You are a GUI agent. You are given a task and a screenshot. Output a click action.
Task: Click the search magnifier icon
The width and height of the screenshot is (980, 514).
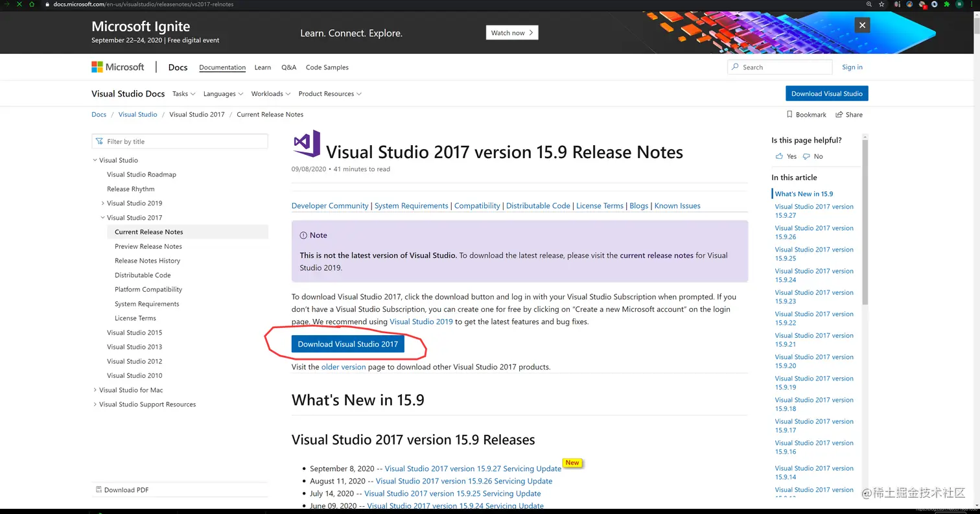click(735, 67)
